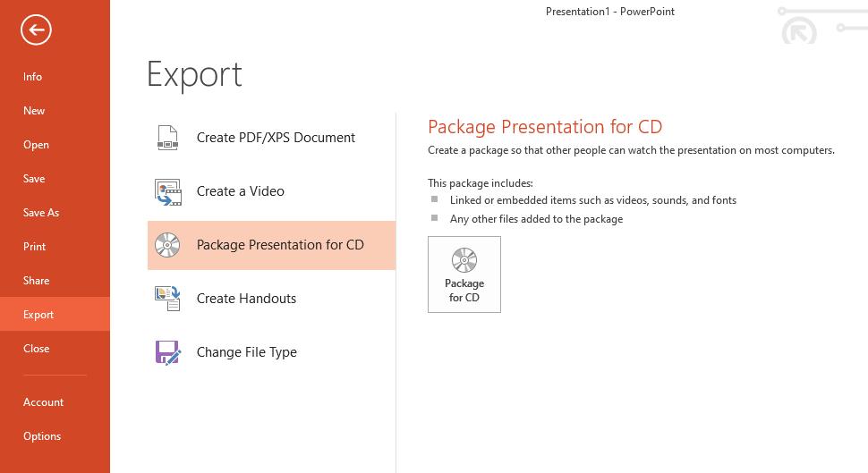Image resolution: width=868 pixels, height=473 pixels.
Task: Click the Package Presentation for CD heading
Action: tap(545, 127)
